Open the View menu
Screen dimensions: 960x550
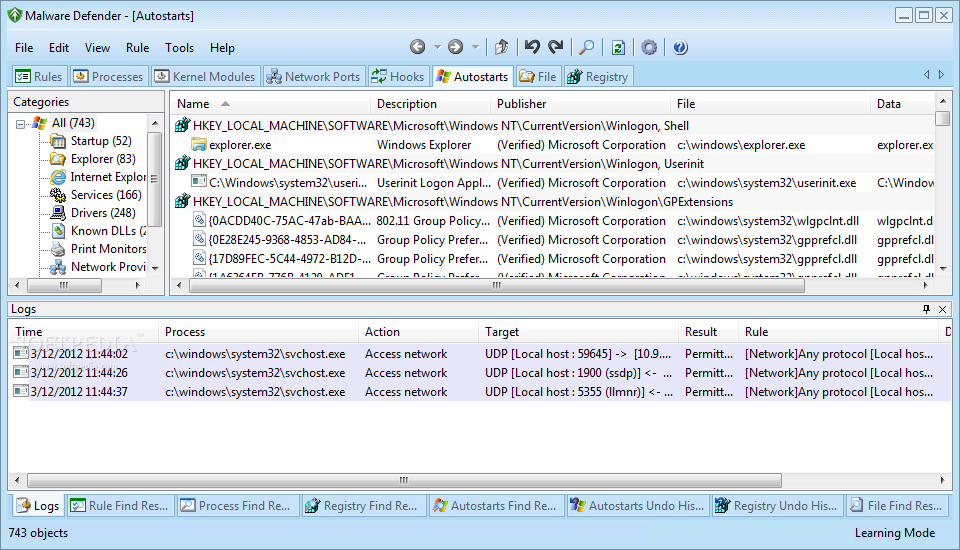click(97, 48)
